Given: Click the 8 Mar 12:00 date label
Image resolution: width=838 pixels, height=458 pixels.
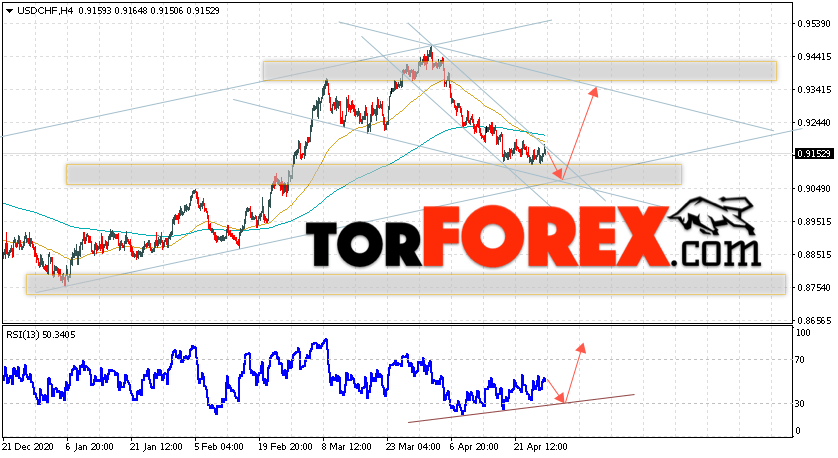Looking at the screenshot, I should [x=347, y=447].
